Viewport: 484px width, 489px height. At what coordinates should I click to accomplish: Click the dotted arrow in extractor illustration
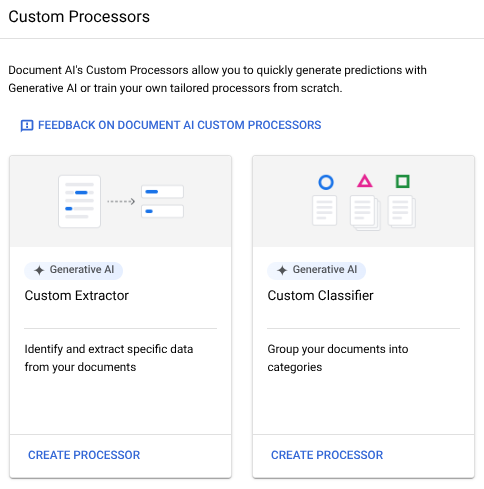(121, 201)
